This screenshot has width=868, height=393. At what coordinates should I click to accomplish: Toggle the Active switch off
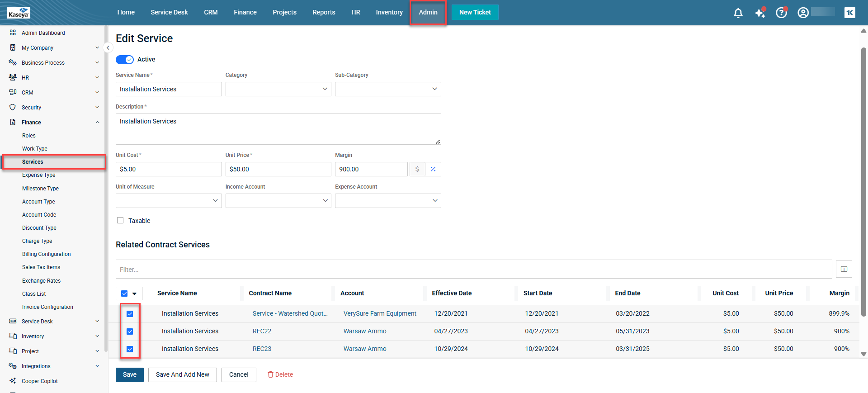click(125, 60)
